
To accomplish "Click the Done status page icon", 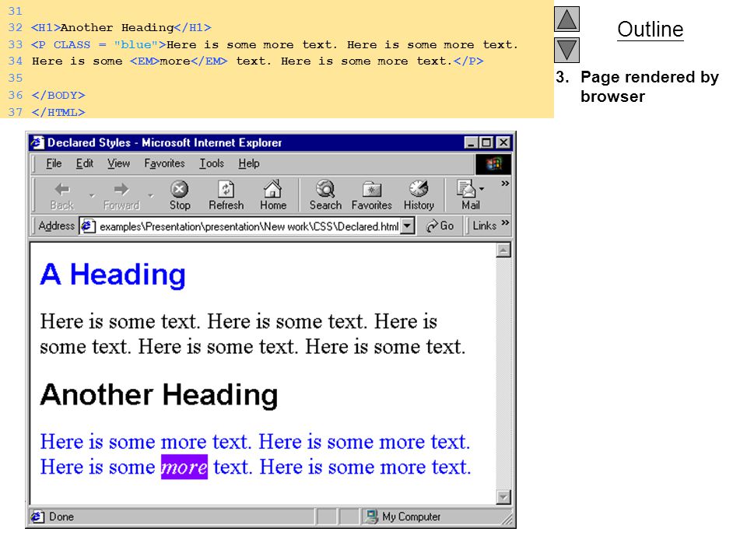I will click(x=37, y=516).
